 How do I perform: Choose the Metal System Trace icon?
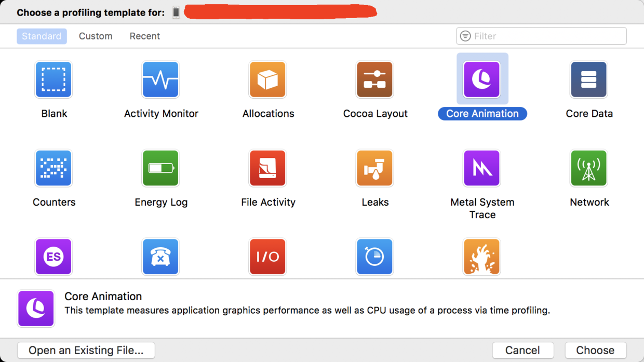coord(481,168)
